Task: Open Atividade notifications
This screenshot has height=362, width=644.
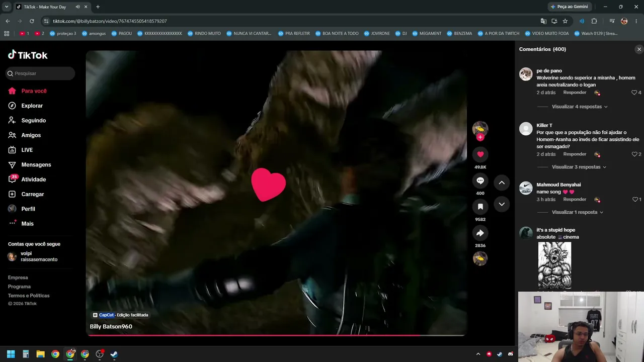Action: pyautogui.click(x=33, y=179)
